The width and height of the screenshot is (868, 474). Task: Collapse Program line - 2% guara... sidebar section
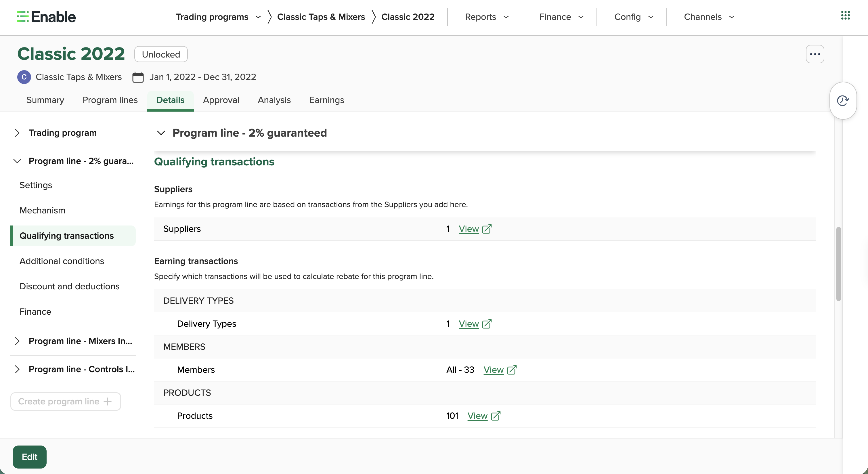point(18,161)
